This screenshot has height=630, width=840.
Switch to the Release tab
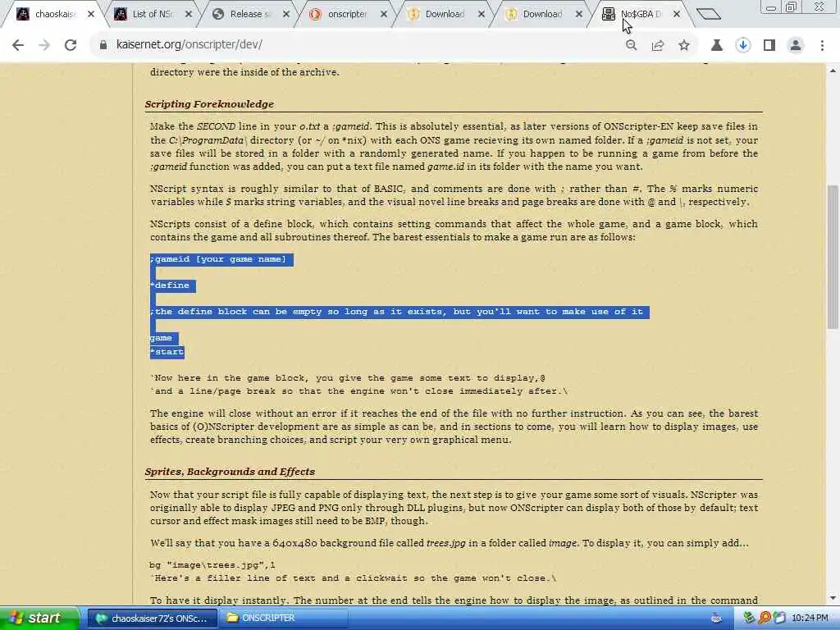coord(249,14)
